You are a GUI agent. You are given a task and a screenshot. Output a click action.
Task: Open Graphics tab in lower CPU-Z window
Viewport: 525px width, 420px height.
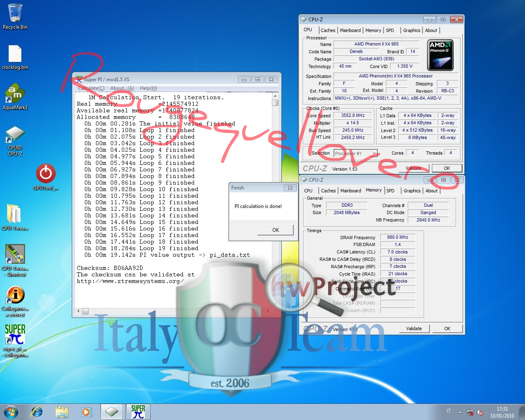[412, 191]
